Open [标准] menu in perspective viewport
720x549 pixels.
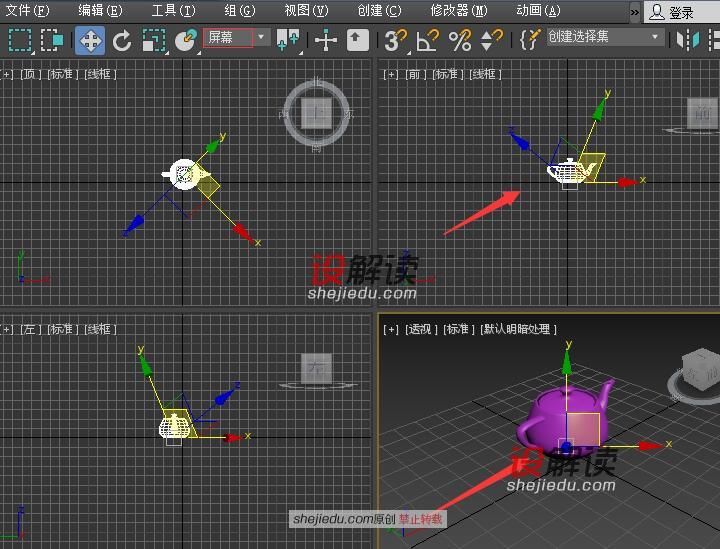pos(459,329)
